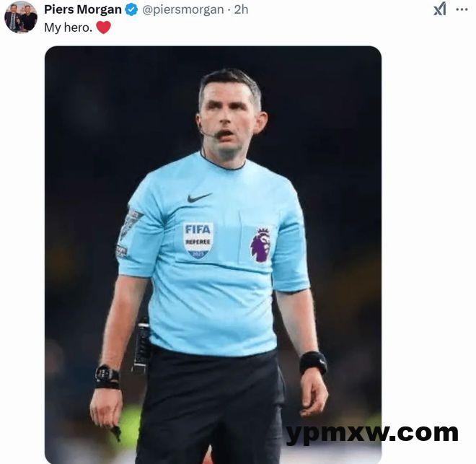Click the red heart emoji
This screenshot has width=476, height=464.
(x=104, y=27)
